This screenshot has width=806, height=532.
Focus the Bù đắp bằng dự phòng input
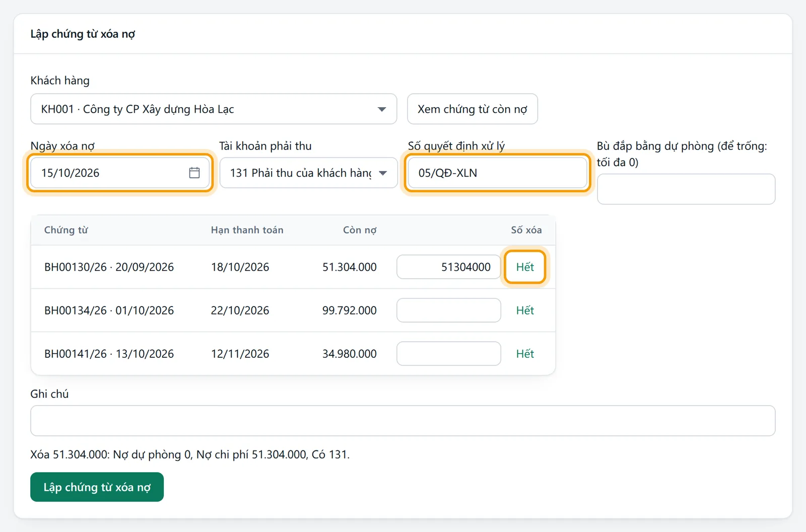[x=686, y=189]
